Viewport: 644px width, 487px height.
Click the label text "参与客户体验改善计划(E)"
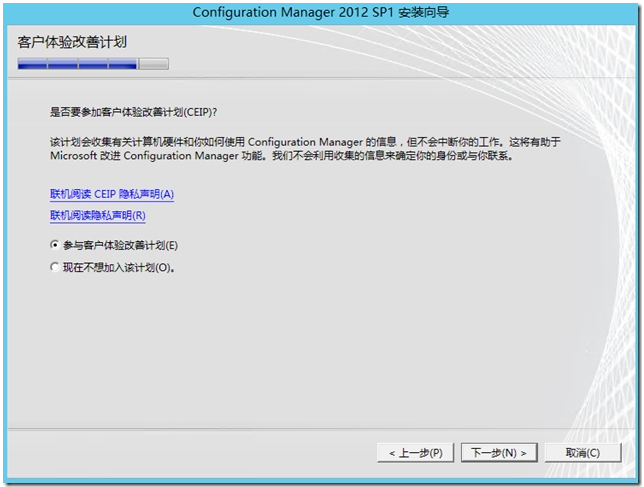(120, 245)
